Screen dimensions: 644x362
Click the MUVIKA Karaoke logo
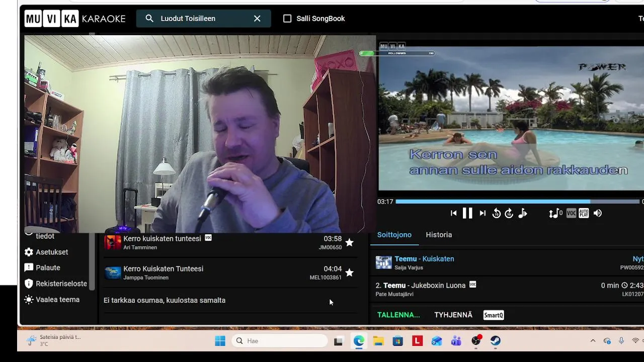pyautogui.click(x=75, y=19)
